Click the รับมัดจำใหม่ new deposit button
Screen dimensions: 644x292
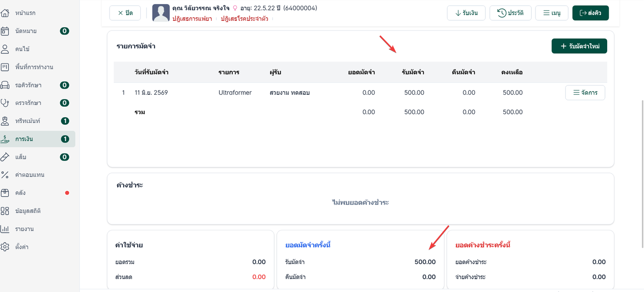579,46
